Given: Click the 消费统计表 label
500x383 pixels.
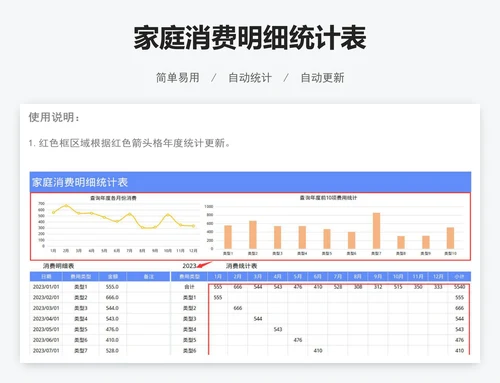Looking at the screenshot, I should pyautogui.click(x=241, y=266).
